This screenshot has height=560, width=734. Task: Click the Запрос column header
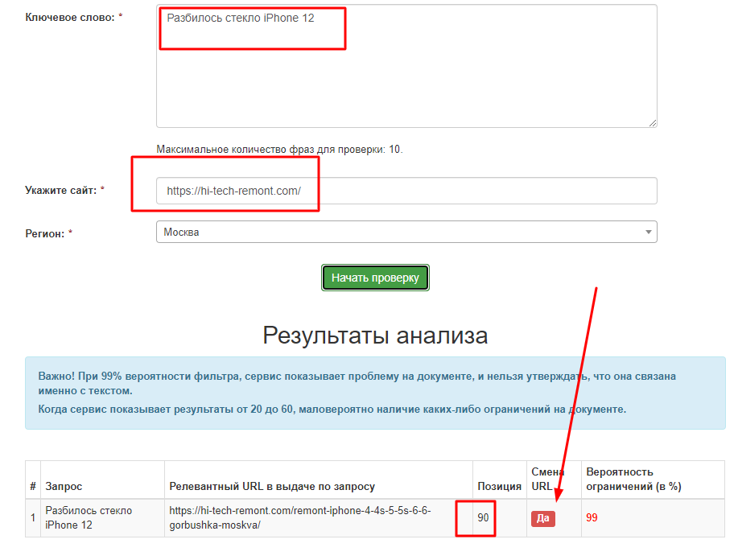(x=64, y=487)
